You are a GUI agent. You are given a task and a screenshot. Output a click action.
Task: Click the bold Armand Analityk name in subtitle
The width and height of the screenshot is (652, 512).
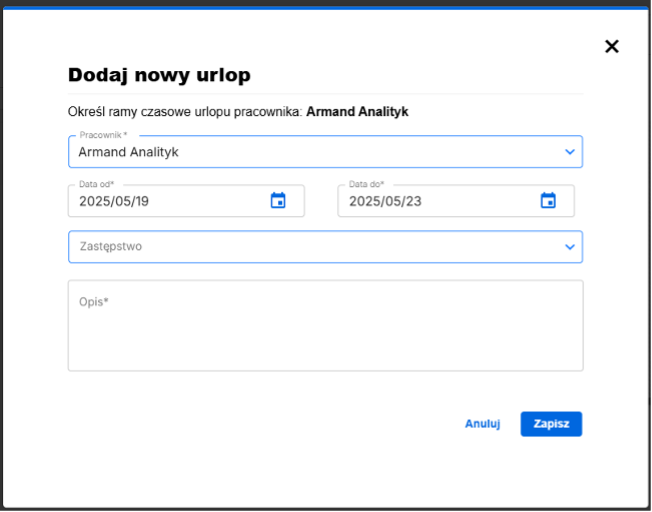pyautogui.click(x=357, y=112)
